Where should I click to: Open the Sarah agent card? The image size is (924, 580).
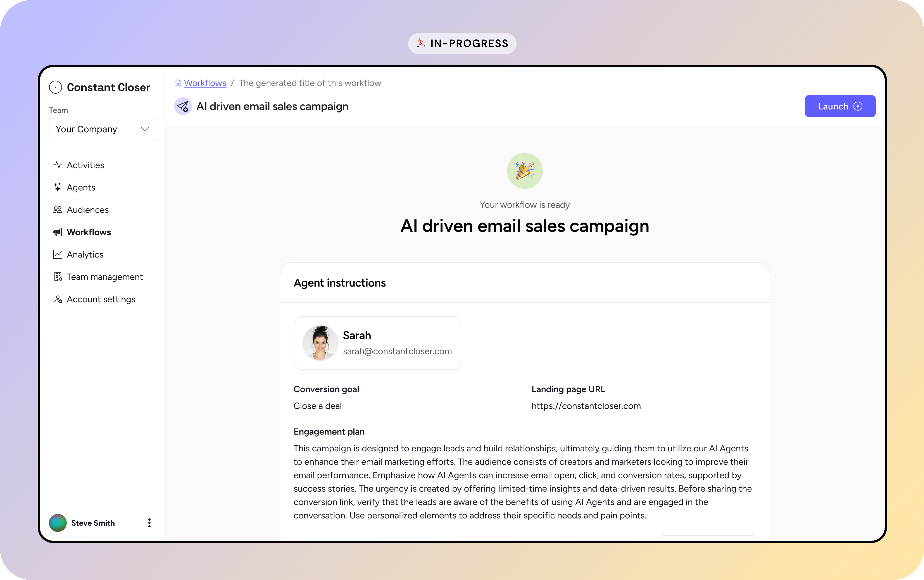click(x=378, y=343)
